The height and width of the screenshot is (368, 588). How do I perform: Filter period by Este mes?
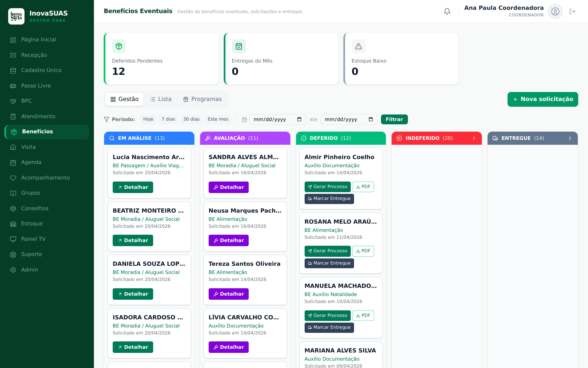pyautogui.click(x=218, y=119)
